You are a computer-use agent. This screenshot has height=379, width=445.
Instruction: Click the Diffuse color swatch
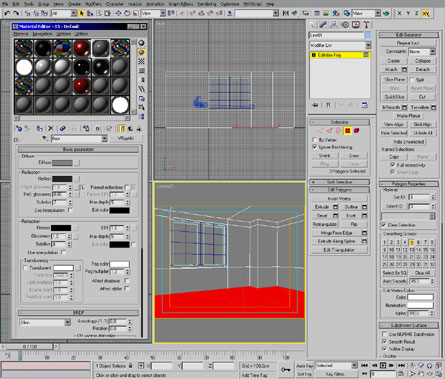click(x=62, y=163)
